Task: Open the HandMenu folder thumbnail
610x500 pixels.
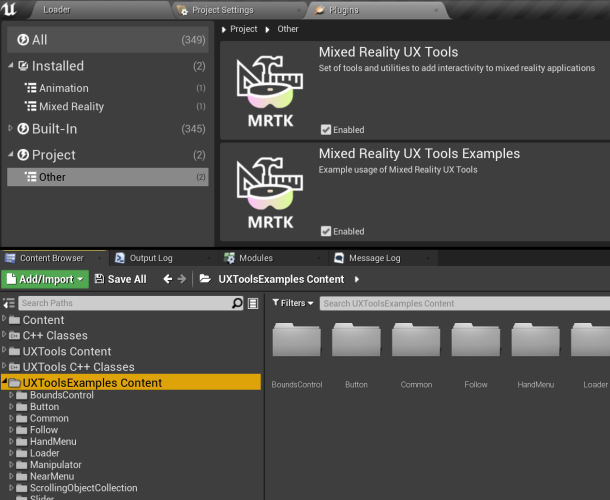Action: [536, 340]
